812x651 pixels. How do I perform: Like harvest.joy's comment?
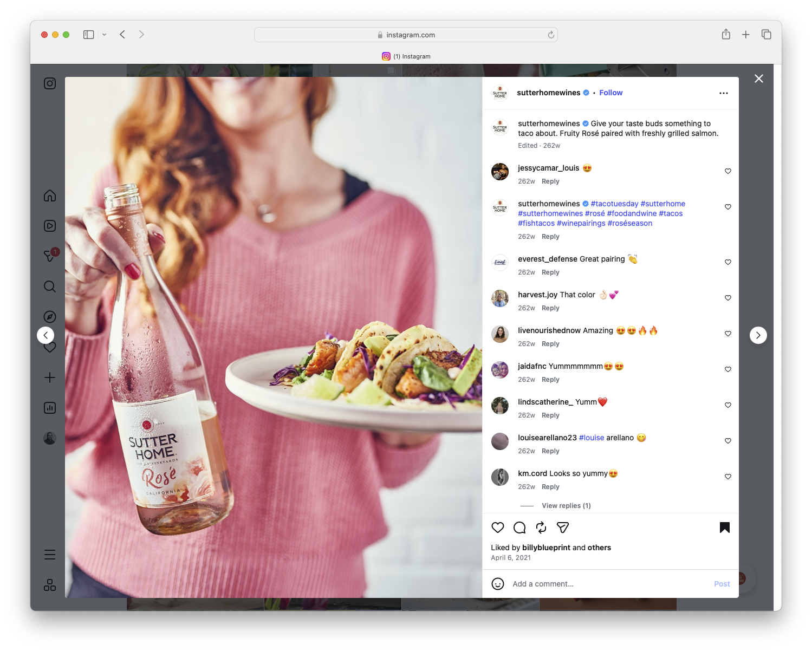pyautogui.click(x=728, y=298)
